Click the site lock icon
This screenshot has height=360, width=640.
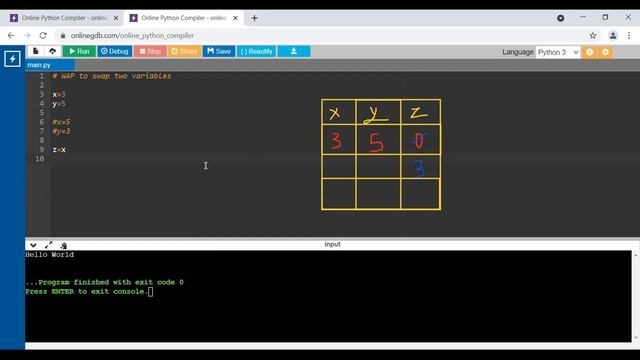click(x=63, y=36)
